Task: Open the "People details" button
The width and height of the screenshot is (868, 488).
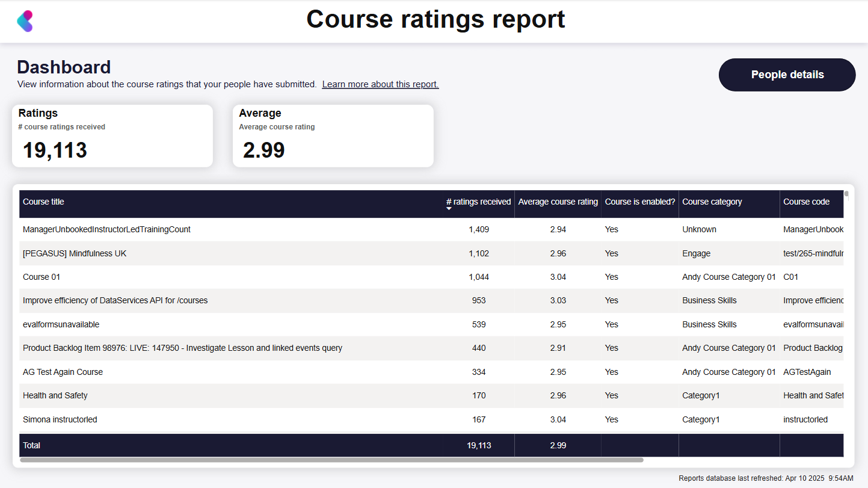Action: point(787,75)
